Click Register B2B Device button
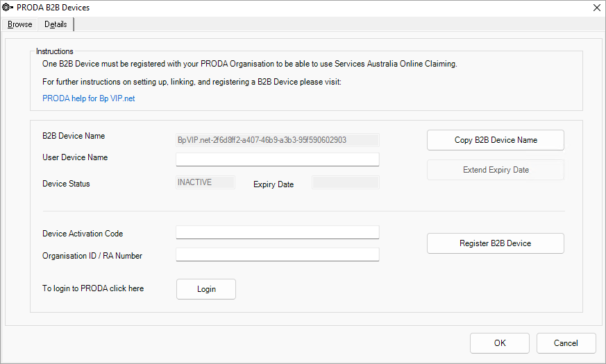Image resolution: width=606 pixels, height=364 pixels. tap(496, 243)
